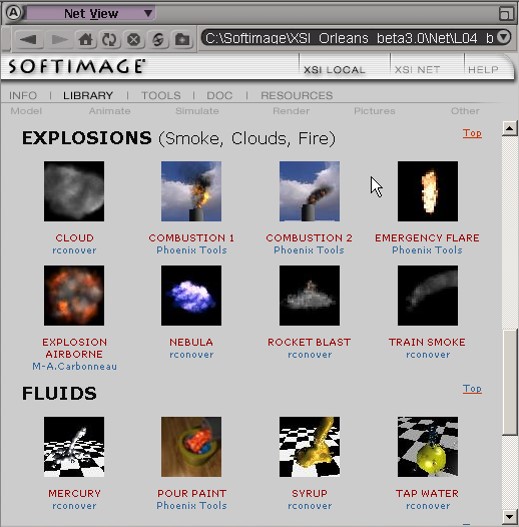519x527 pixels.
Task: Click Phoenix Tools under Emergency Flare
Action: point(427,250)
